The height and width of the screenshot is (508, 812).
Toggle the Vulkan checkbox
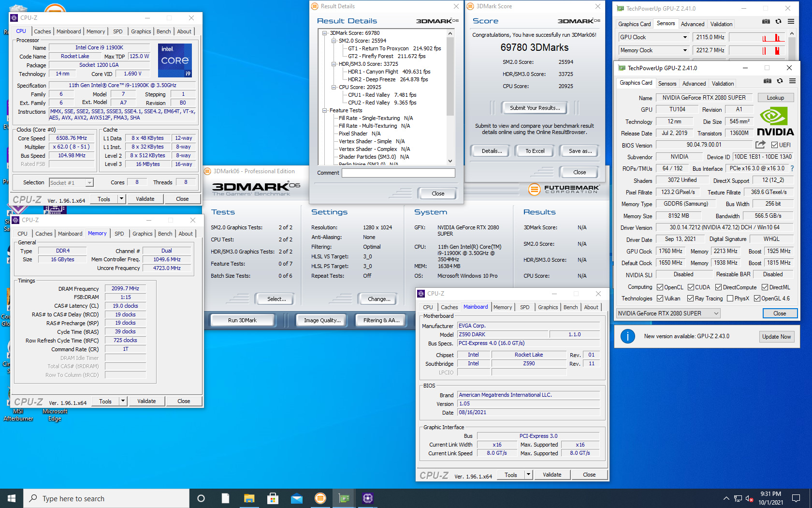point(660,299)
